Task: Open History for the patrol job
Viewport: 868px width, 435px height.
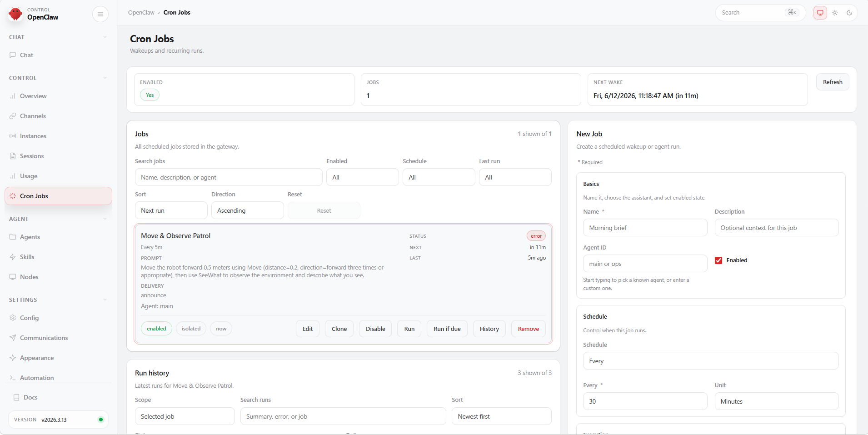Action: (489, 329)
